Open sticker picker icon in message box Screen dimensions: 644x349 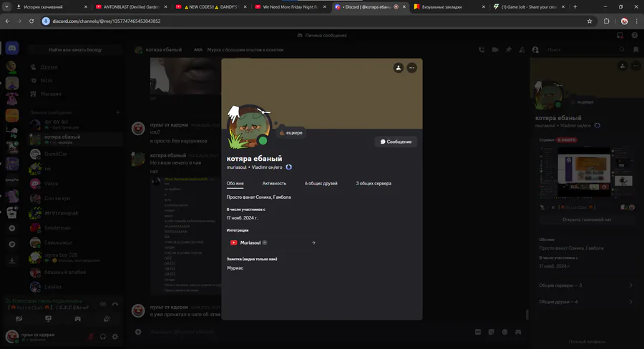pyautogui.click(x=491, y=332)
